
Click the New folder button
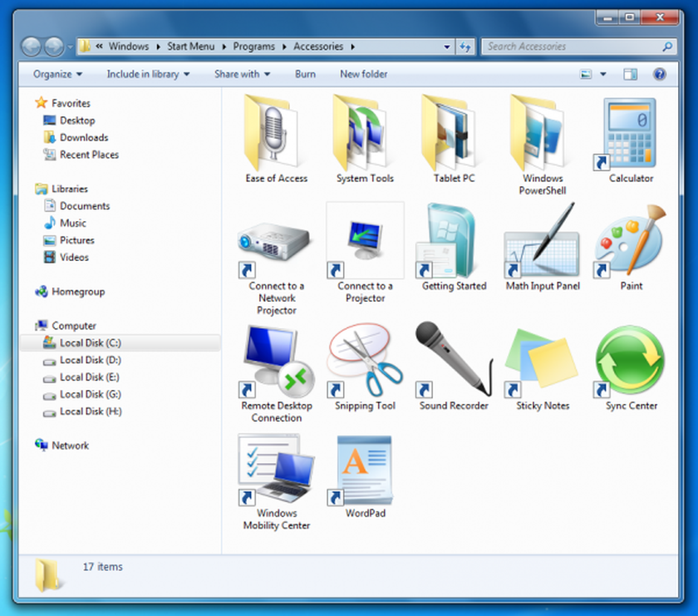coord(363,74)
